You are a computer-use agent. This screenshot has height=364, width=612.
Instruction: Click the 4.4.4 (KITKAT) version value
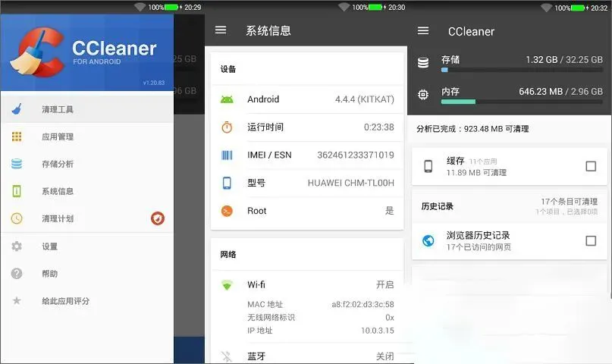(365, 99)
